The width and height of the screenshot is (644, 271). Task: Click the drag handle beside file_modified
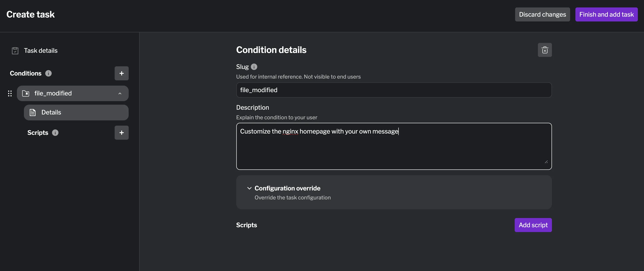point(10,93)
